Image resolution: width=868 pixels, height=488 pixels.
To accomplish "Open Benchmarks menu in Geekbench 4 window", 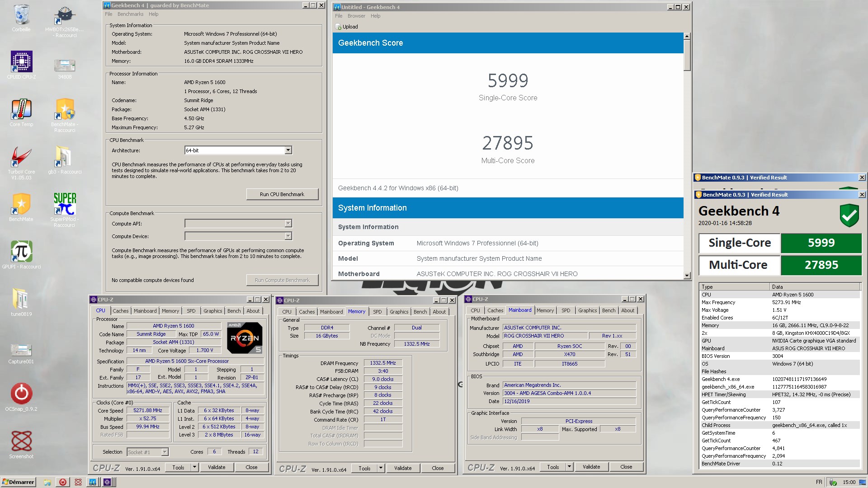I will [130, 14].
